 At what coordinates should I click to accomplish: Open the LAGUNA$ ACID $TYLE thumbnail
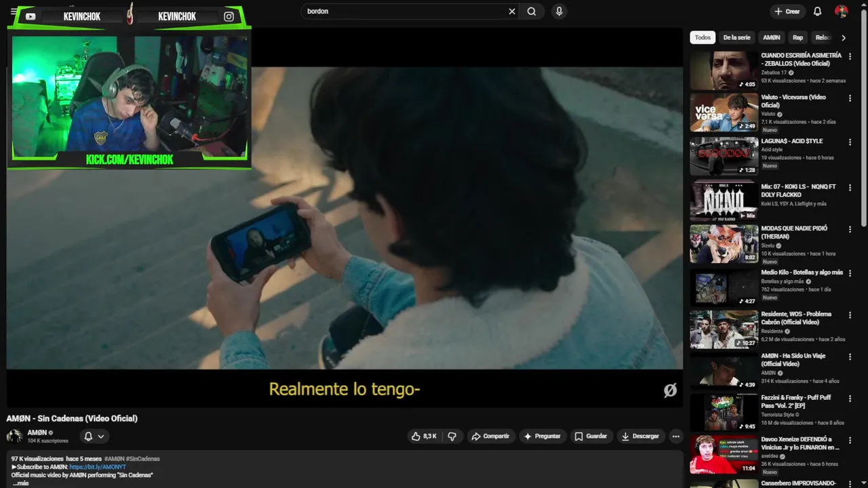point(724,156)
